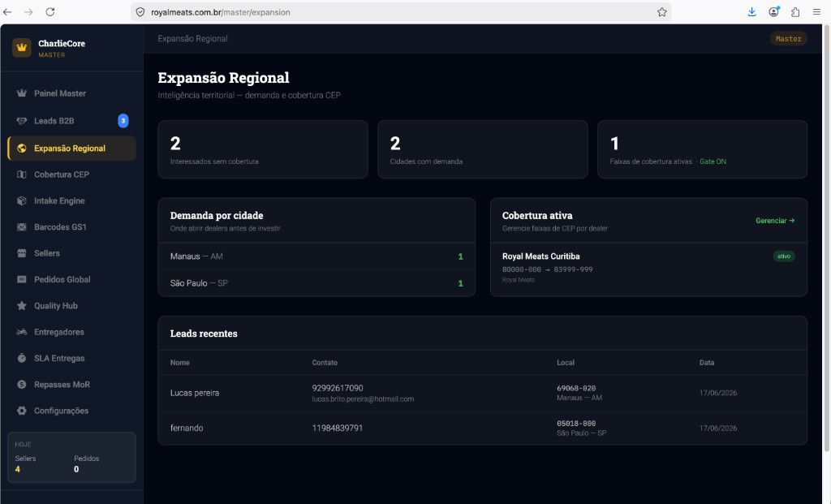
Task: Select the Manaus — AM demand row
Action: tap(316, 256)
